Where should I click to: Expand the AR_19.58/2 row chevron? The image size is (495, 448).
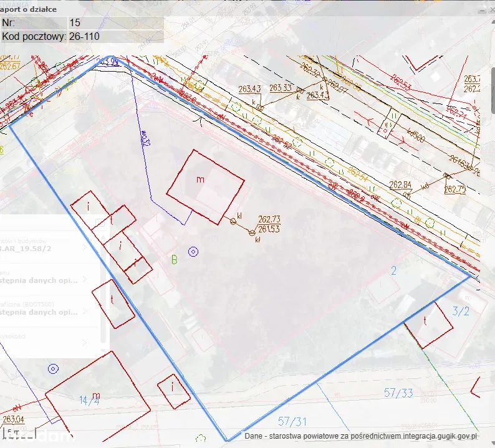point(85,247)
